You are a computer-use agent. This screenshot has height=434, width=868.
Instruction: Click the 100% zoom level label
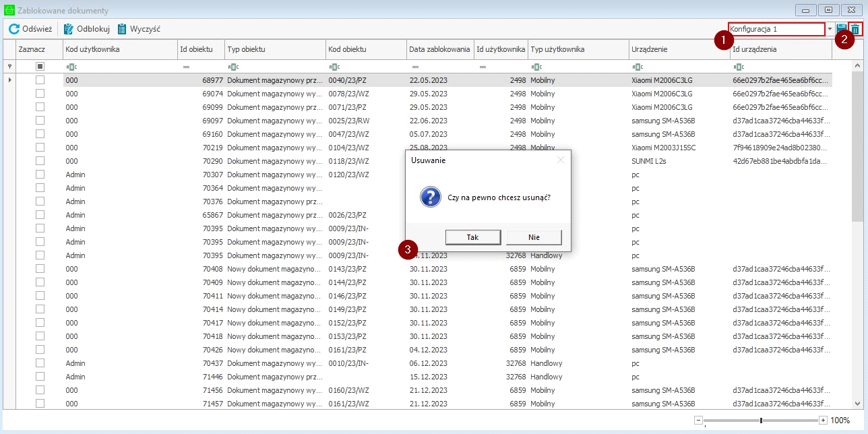840,420
